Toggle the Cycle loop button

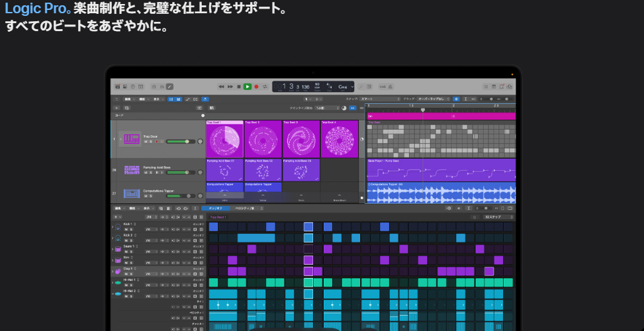tap(265, 87)
